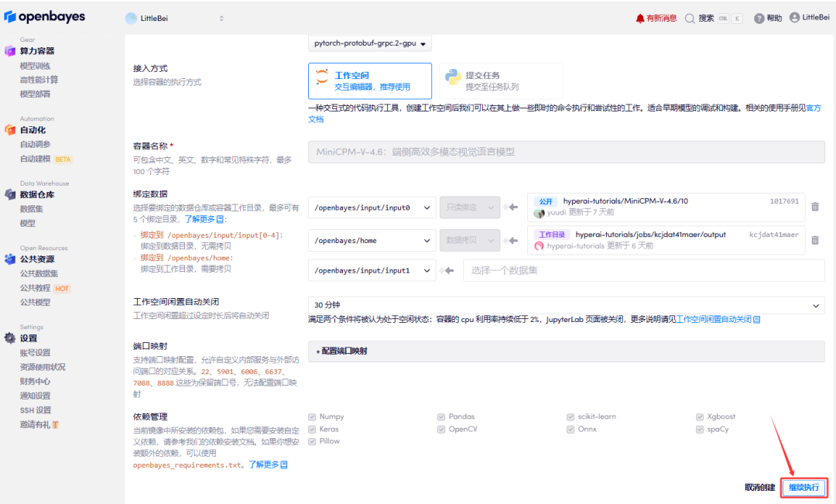Toggle the Xgboost dependency checkbox
The width and height of the screenshot is (836, 504).
click(x=700, y=417)
